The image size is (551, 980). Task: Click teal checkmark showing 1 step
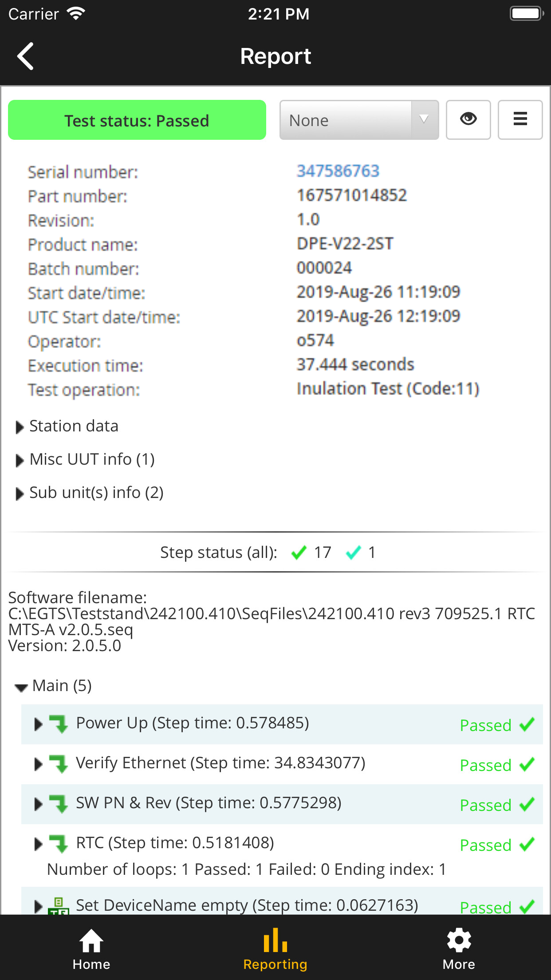(x=354, y=553)
